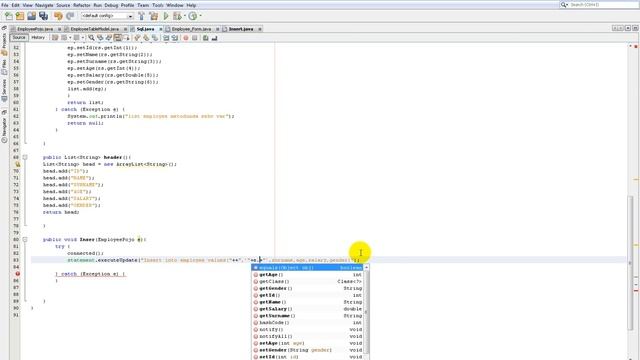The image size is (640, 360).
Task: Close the Sql.java tab
Action: click(161, 29)
